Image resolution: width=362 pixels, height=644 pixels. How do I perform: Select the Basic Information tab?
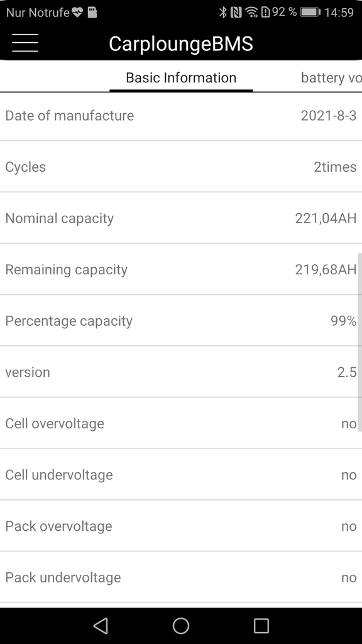click(x=181, y=77)
